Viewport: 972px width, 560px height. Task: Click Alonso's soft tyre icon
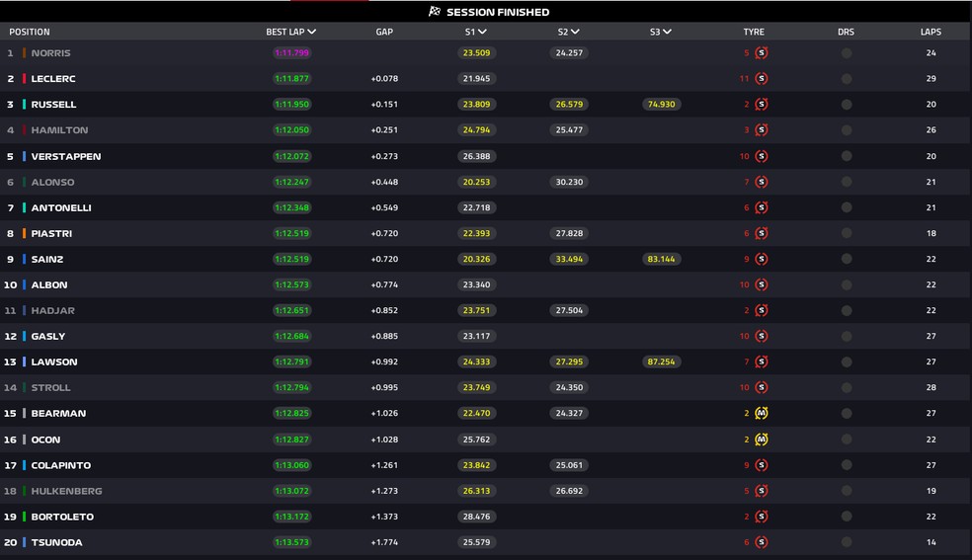(x=762, y=182)
